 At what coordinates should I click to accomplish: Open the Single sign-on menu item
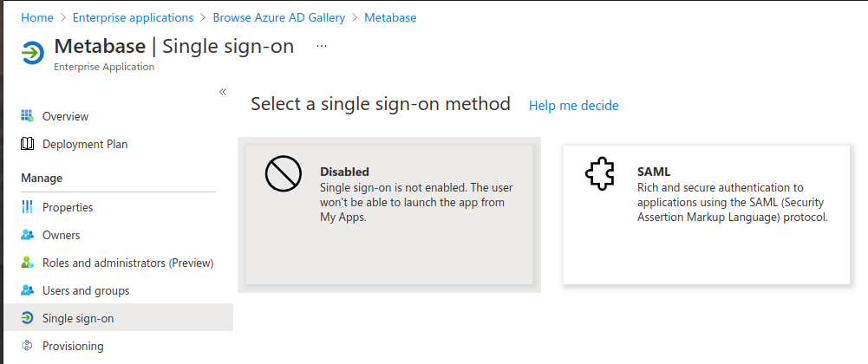pyautogui.click(x=78, y=318)
